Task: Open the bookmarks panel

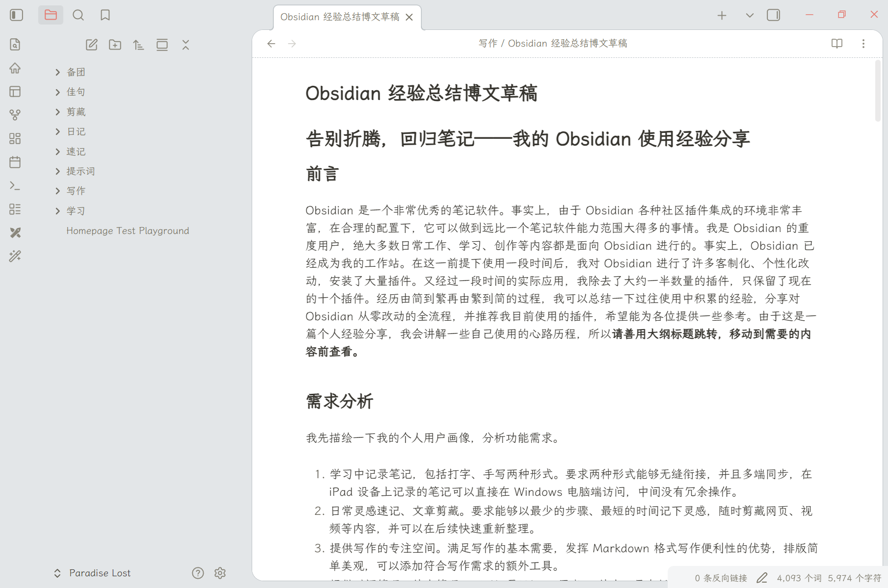Action: point(105,15)
